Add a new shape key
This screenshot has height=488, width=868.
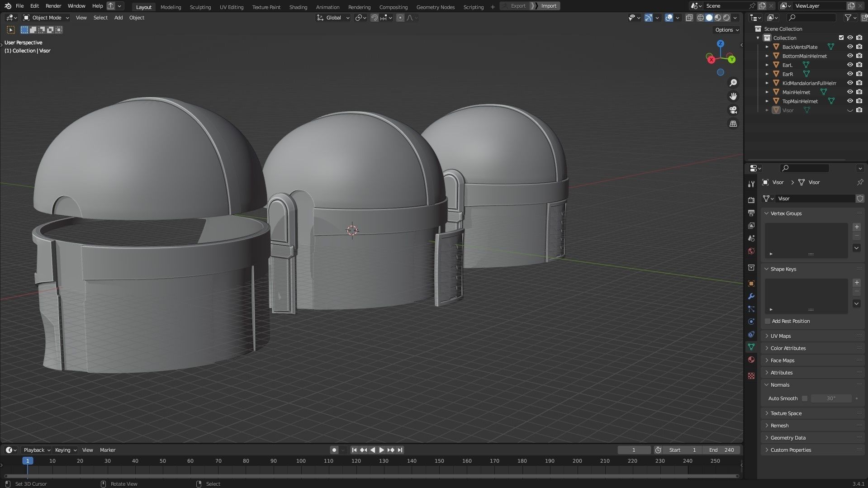click(857, 283)
